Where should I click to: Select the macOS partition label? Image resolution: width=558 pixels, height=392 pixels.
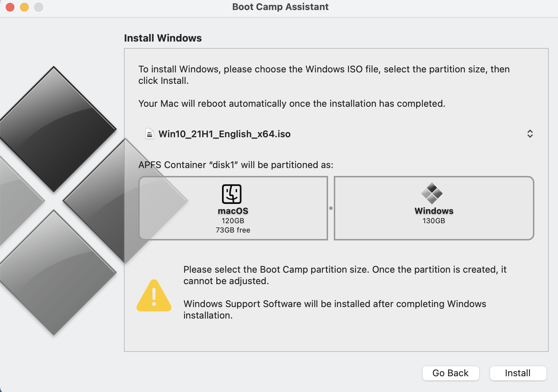click(x=233, y=211)
